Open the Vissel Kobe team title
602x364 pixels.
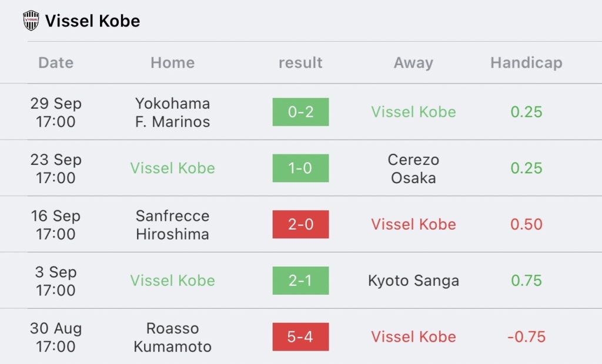click(x=92, y=21)
